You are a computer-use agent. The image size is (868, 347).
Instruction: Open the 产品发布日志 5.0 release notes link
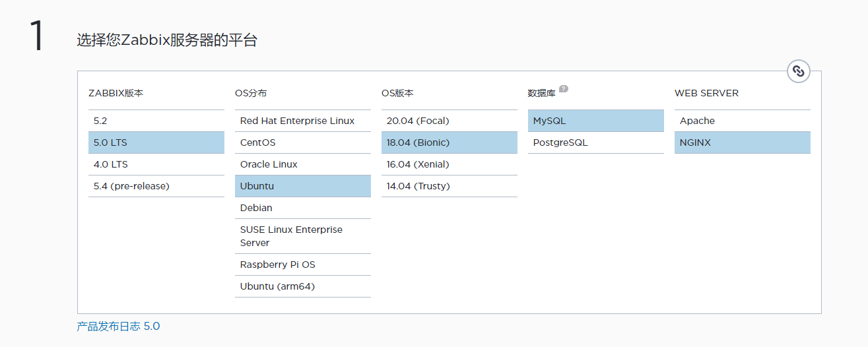(x=118, y=327)
